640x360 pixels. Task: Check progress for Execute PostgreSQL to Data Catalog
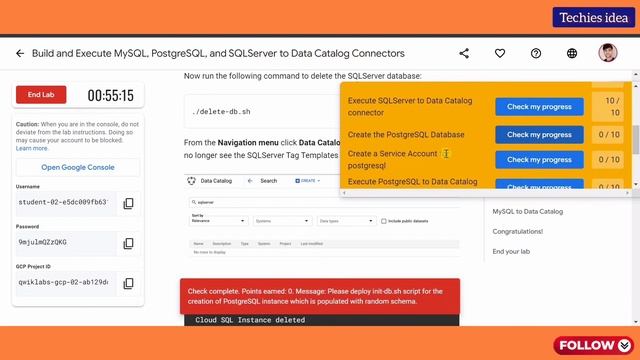(x=539, y=184)
